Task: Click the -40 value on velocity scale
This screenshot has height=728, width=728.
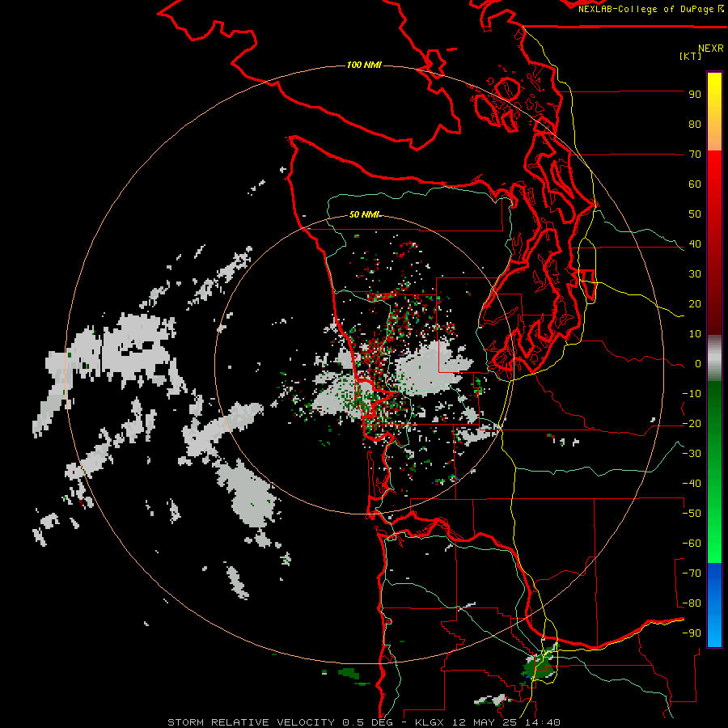Action: (x=692, y=484)
